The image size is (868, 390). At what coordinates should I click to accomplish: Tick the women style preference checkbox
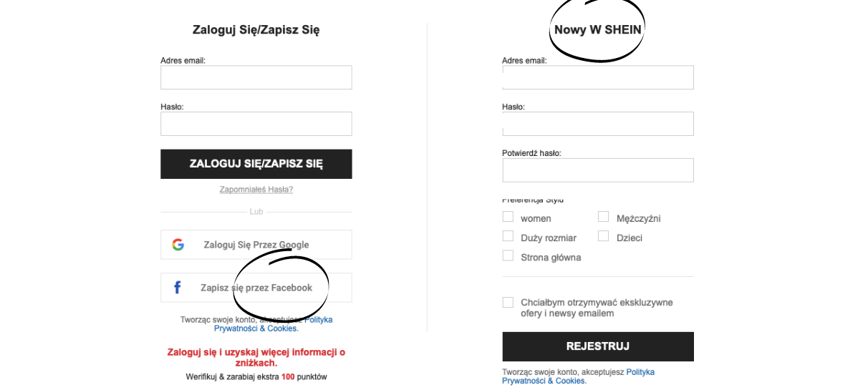pyautogui.click(x=508, y=217)
